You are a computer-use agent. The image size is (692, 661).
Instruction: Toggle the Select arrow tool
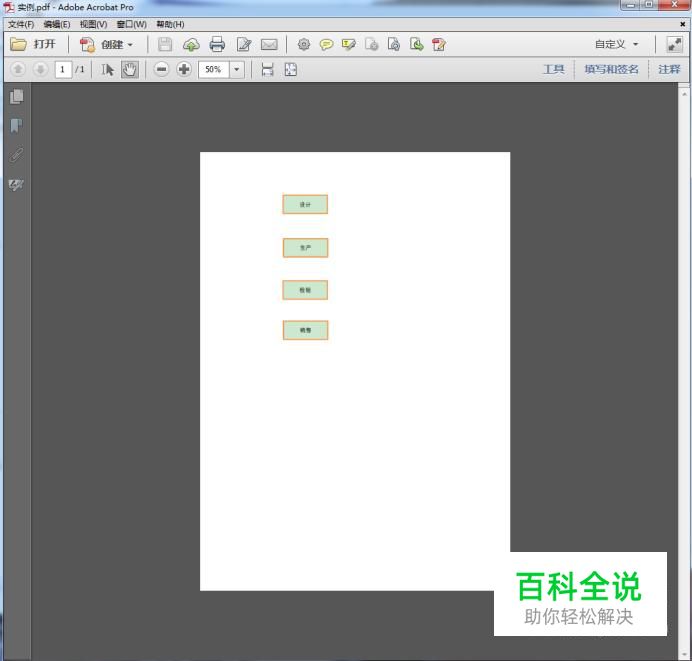point(108,69)
